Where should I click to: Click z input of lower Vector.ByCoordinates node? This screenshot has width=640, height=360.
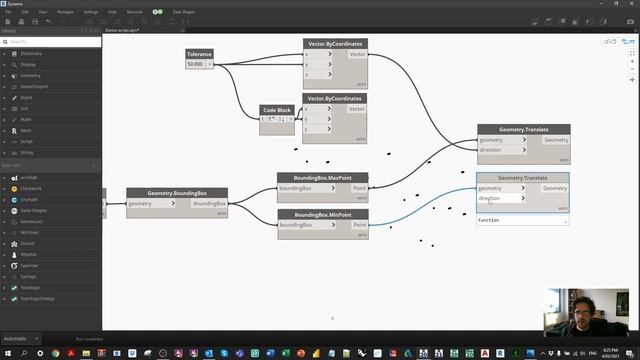[318, 129]
